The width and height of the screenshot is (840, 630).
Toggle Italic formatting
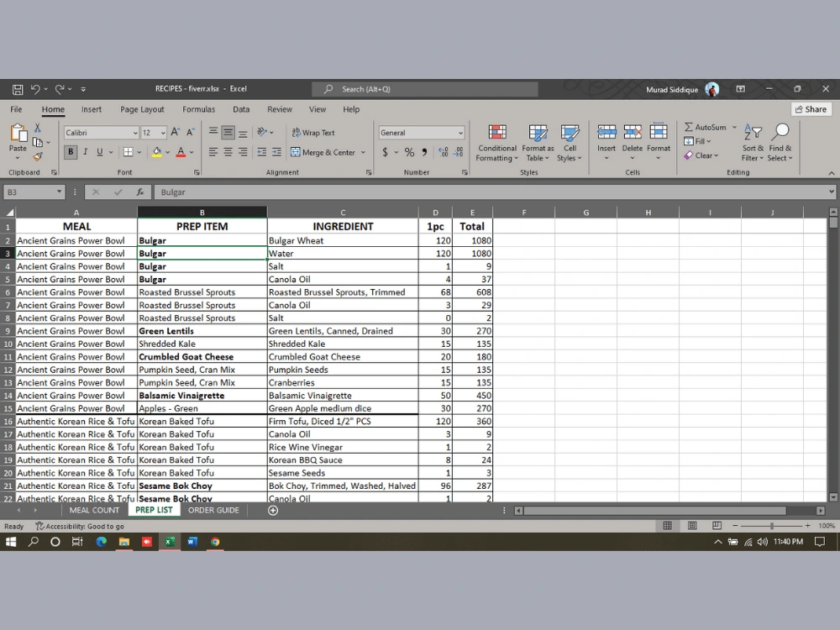tap(85, 152)
